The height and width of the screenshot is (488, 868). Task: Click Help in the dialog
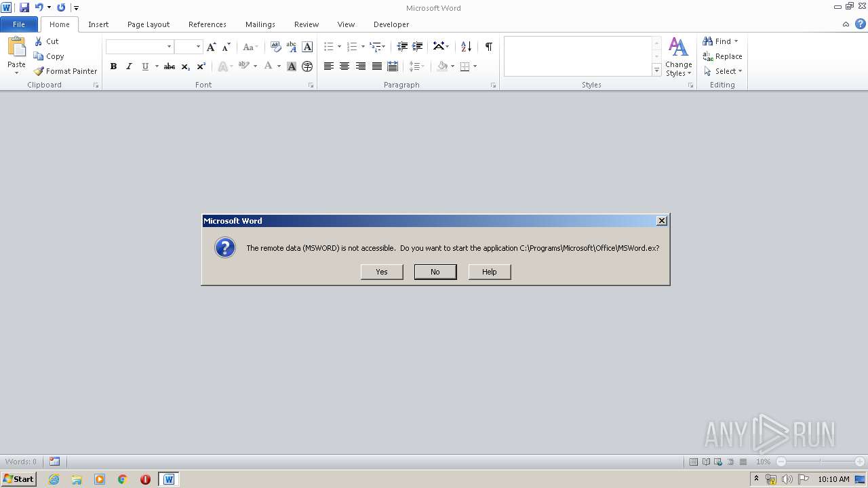point(490,272)
